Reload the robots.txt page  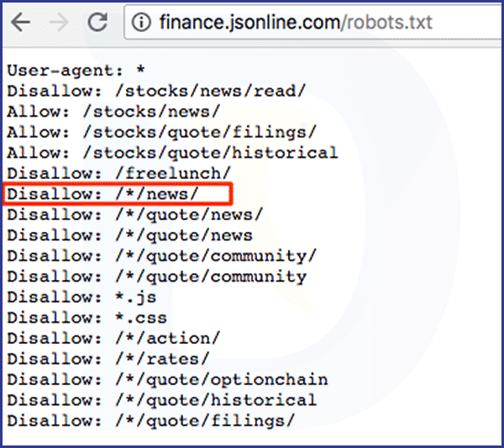[x=97, y=22]
